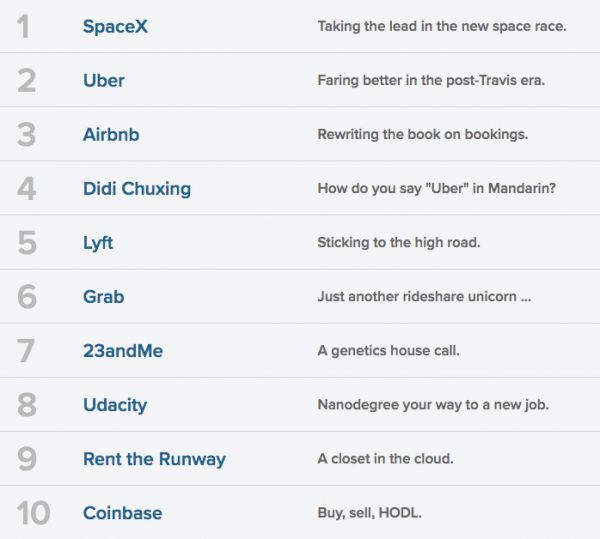Click rank number 1 beside SpaceX

[25, 26]
